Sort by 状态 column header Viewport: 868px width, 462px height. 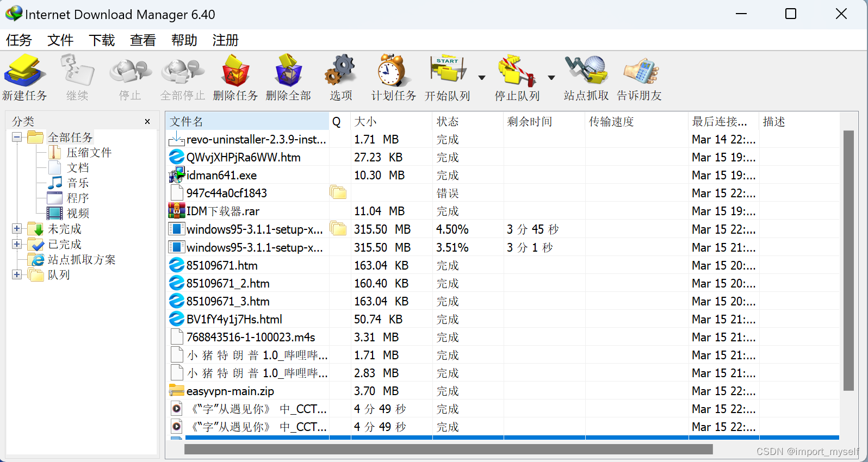pos(468,122)
